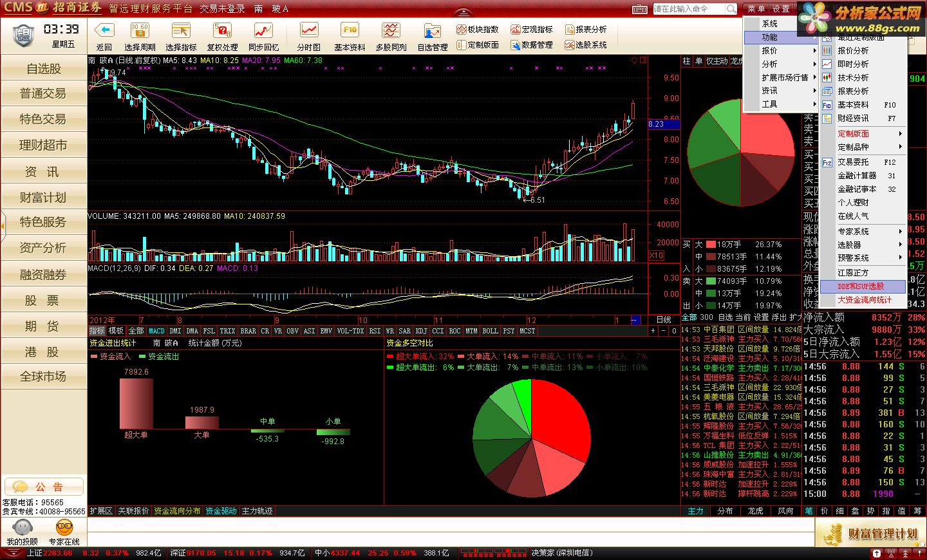Viewport: 927px width, 560px height.
Task: Open 板块指数 sector index
Action: point(478,29)
